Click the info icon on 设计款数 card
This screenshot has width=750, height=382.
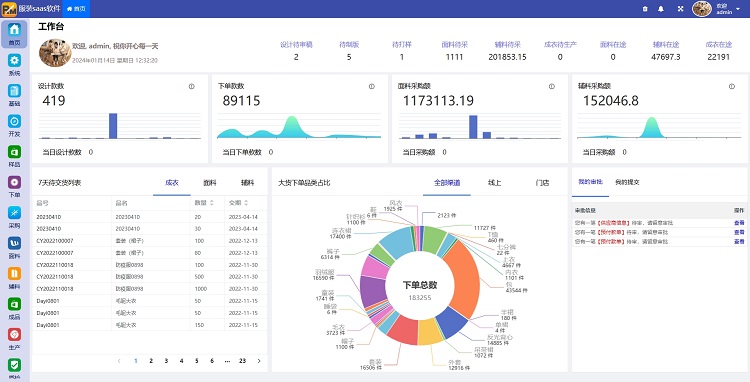coord(191,87)
